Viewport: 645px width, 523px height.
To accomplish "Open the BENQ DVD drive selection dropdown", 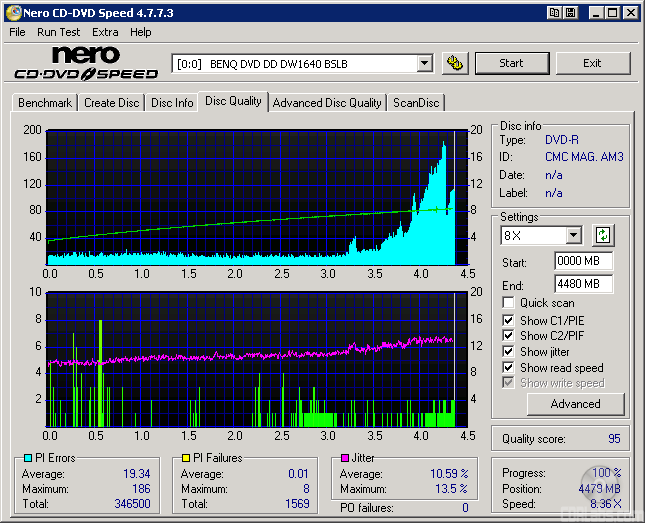I will click(424, 64).
